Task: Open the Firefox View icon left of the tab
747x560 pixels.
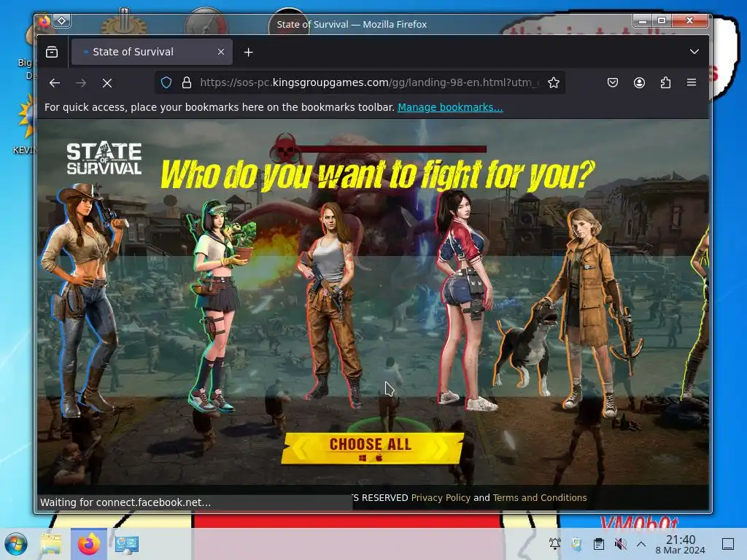Action: tap(52, 52)
